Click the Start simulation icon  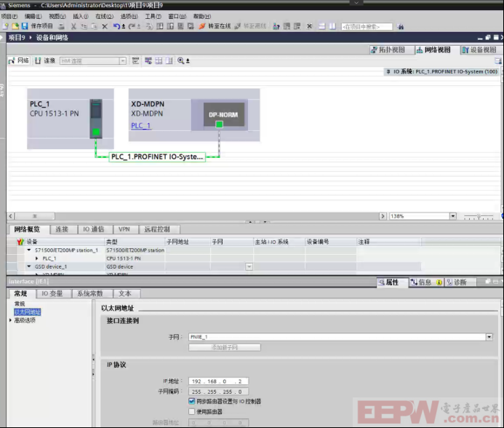180,26
